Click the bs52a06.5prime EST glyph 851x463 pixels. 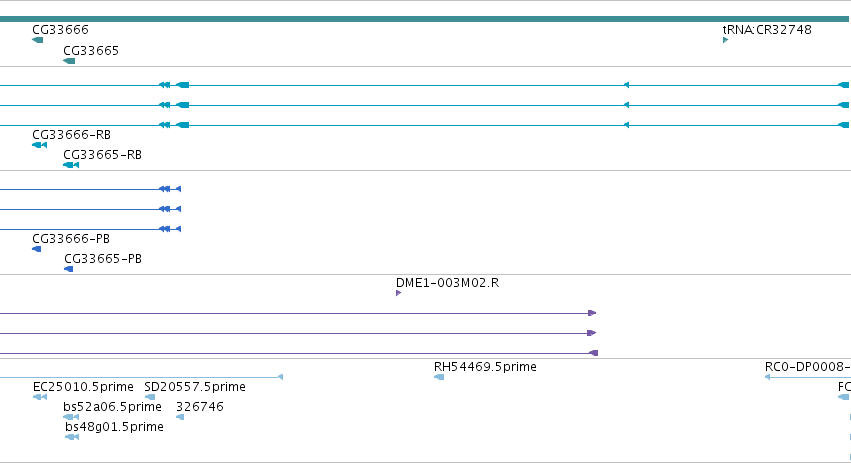71,417
